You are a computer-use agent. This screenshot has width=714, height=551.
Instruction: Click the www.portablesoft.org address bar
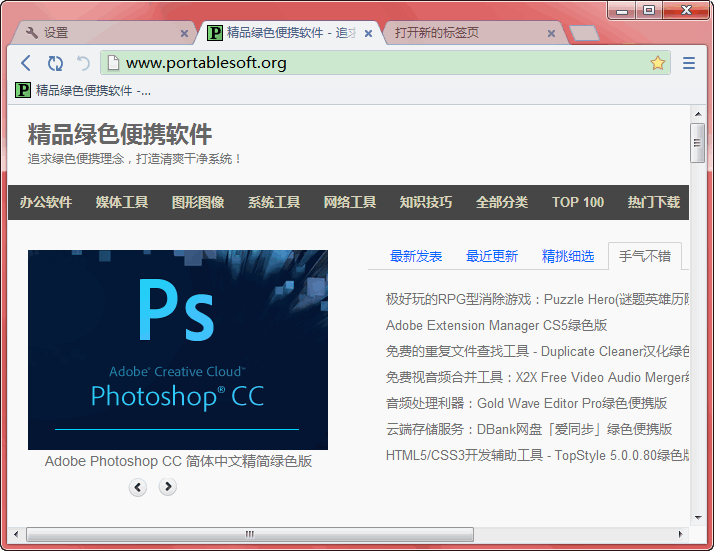(x=380, y=63)
